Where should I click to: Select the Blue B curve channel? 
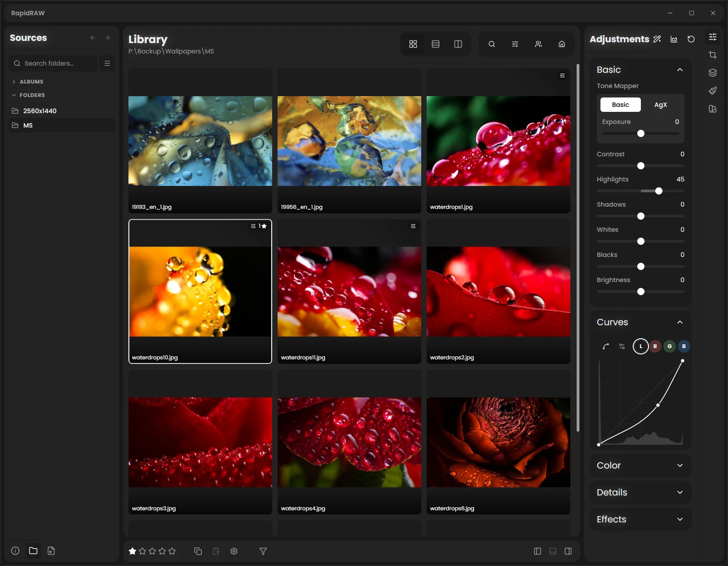tap(684, 346)
